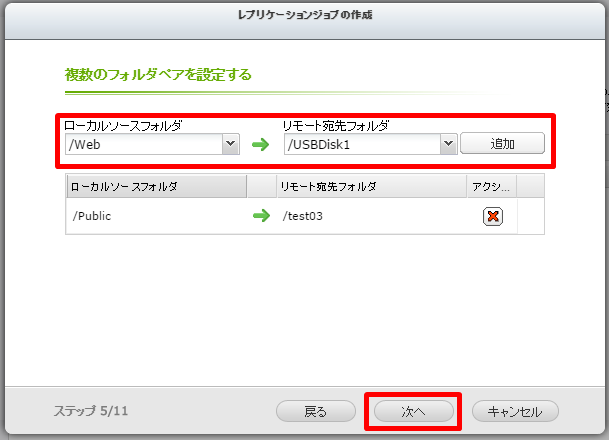This screenshot has width=609, height=440.
Task: Click the レプリケーションジョブの作成 dialog title
Action: (305, 15)
